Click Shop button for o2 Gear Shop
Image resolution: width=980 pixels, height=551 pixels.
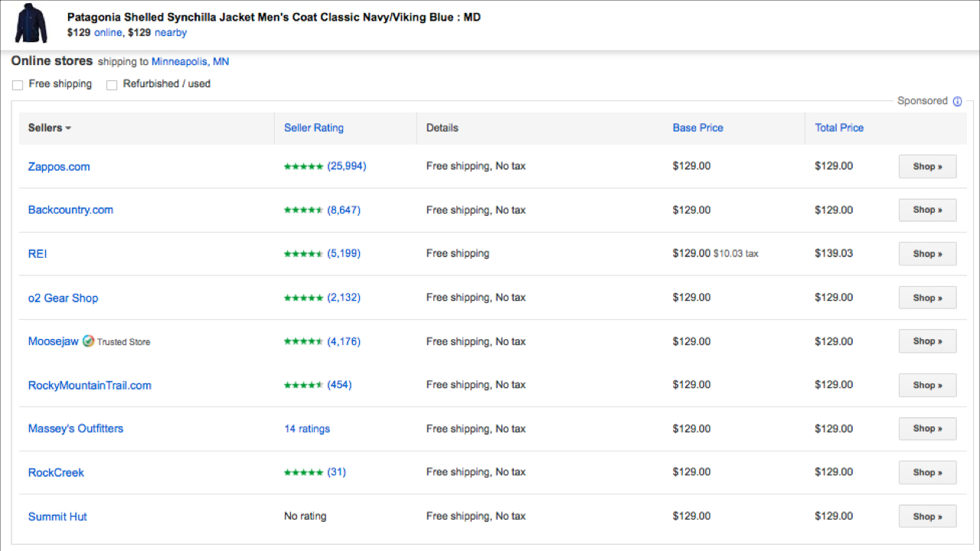927,298
